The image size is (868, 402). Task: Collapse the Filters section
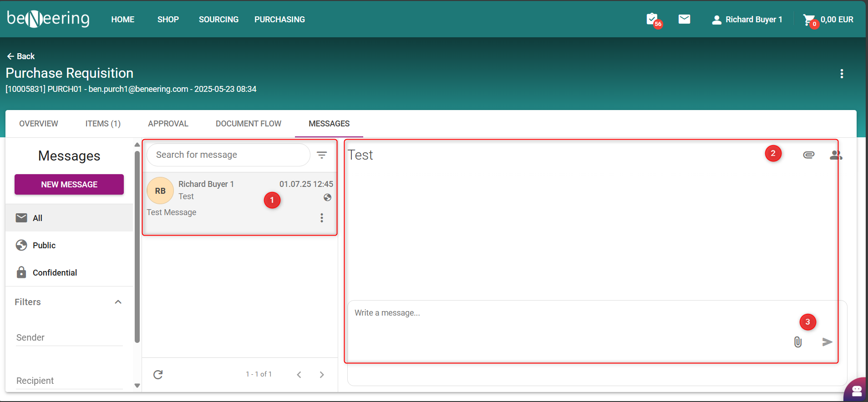point(118,302)
